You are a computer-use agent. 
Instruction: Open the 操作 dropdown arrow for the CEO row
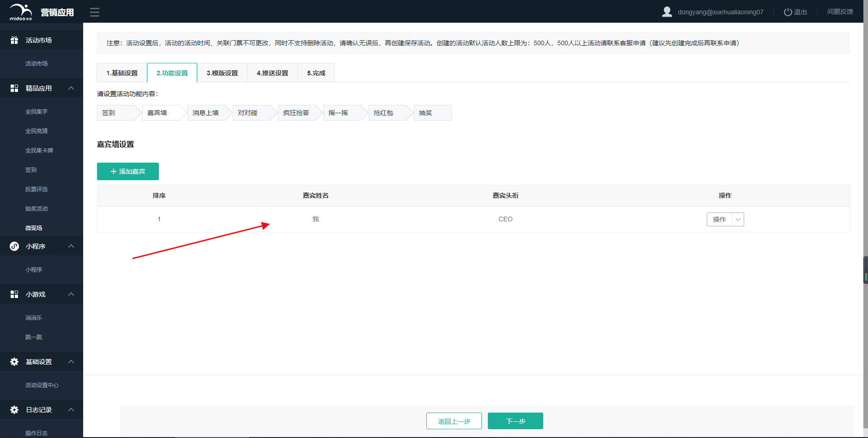[x=738, y=219]
